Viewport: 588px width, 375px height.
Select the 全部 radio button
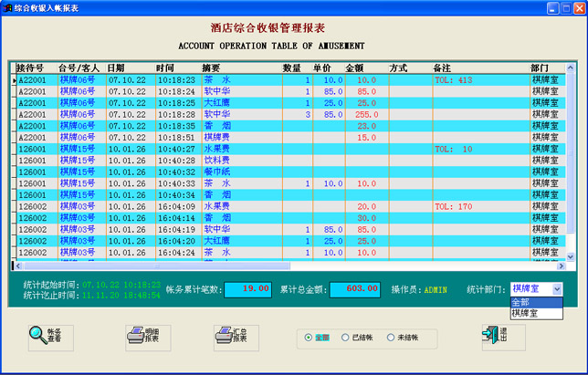pos(309,337)
